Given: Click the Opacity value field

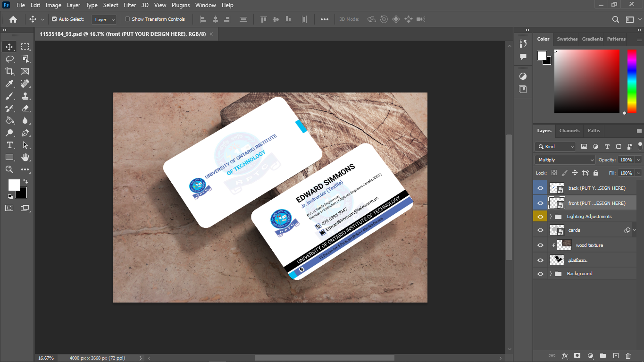Looking at the screenshot, I should [627, 160].
